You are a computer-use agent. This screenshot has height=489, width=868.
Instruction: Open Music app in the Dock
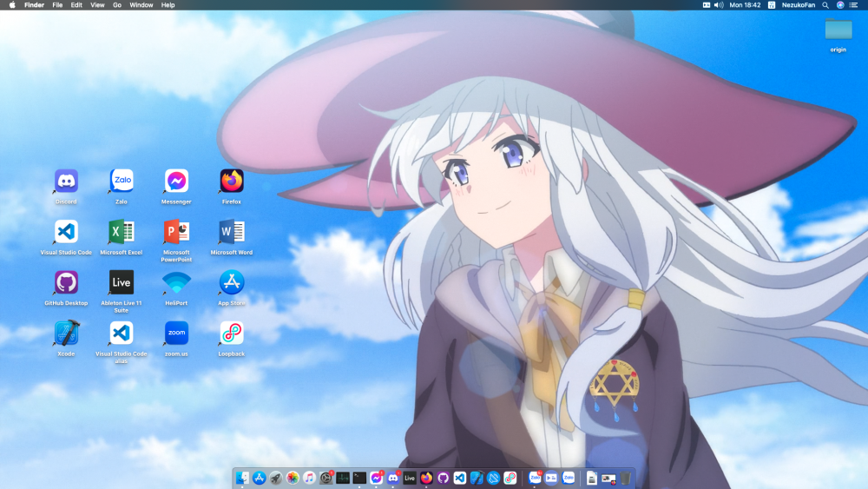click(x=309, y=478)
